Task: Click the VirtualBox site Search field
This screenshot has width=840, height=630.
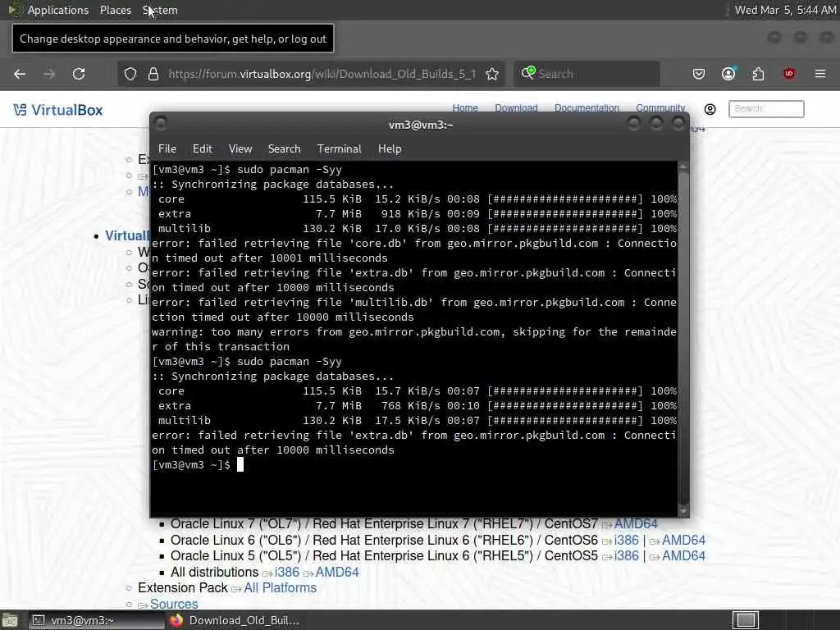Action: pos(766,109)
